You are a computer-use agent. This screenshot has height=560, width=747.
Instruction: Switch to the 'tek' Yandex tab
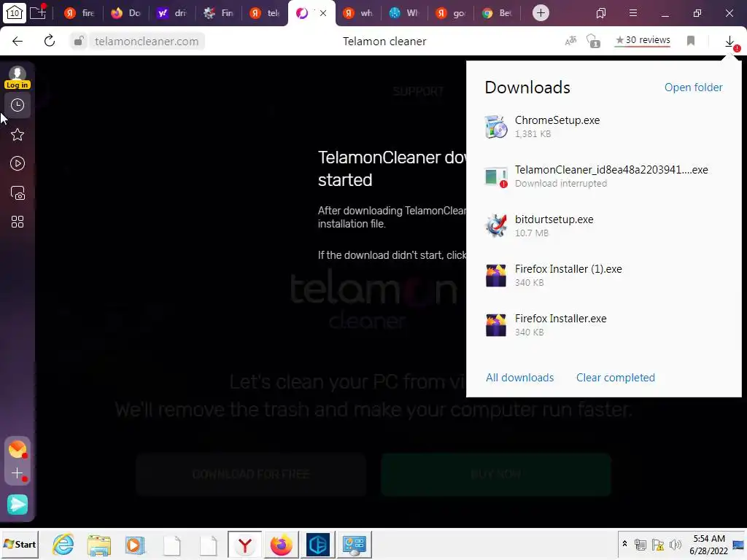coord(264,13)
